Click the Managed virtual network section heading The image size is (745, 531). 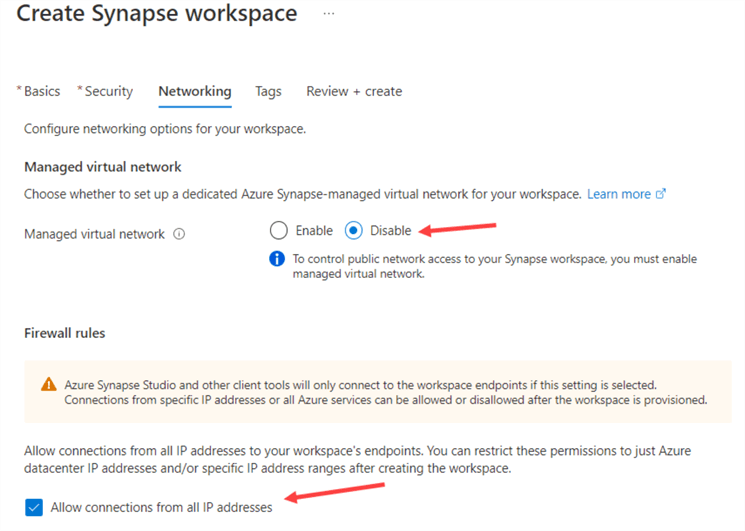click(x=103, y=166)
